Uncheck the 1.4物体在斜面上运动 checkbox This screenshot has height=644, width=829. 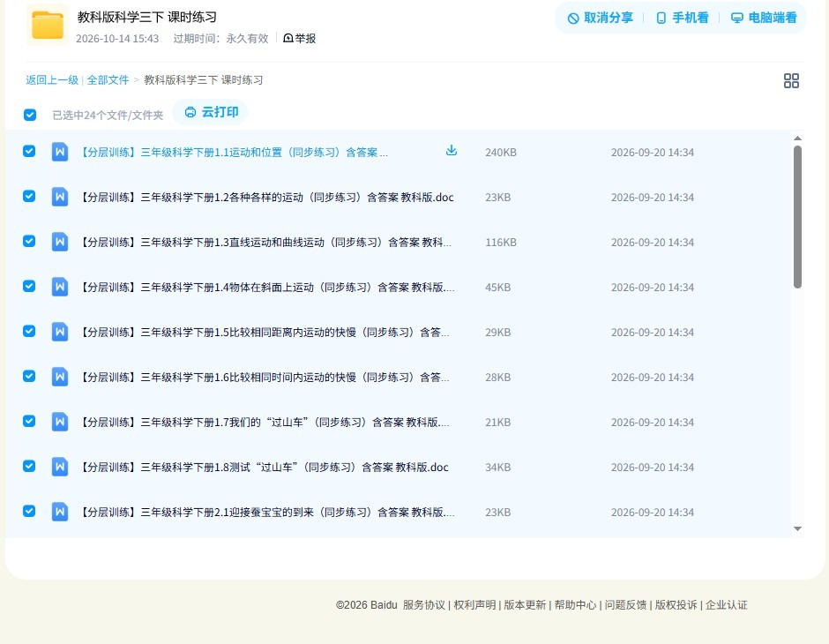click(x=29, y=286)
